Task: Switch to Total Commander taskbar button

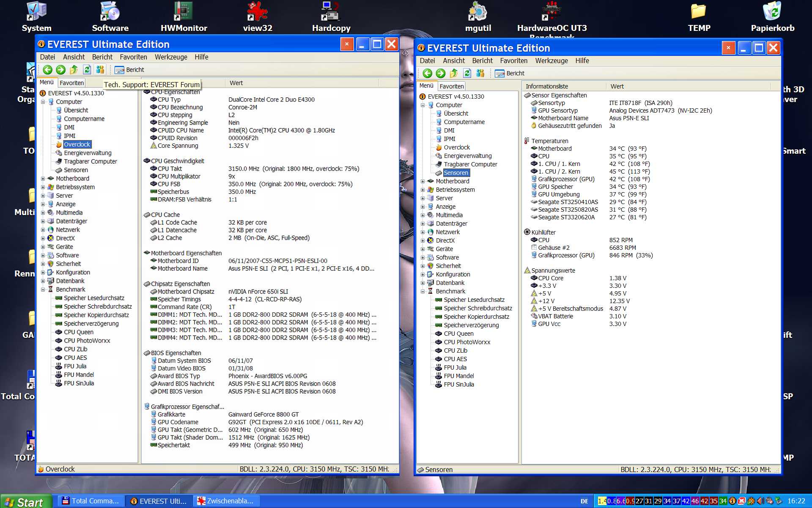Action: 91,501
